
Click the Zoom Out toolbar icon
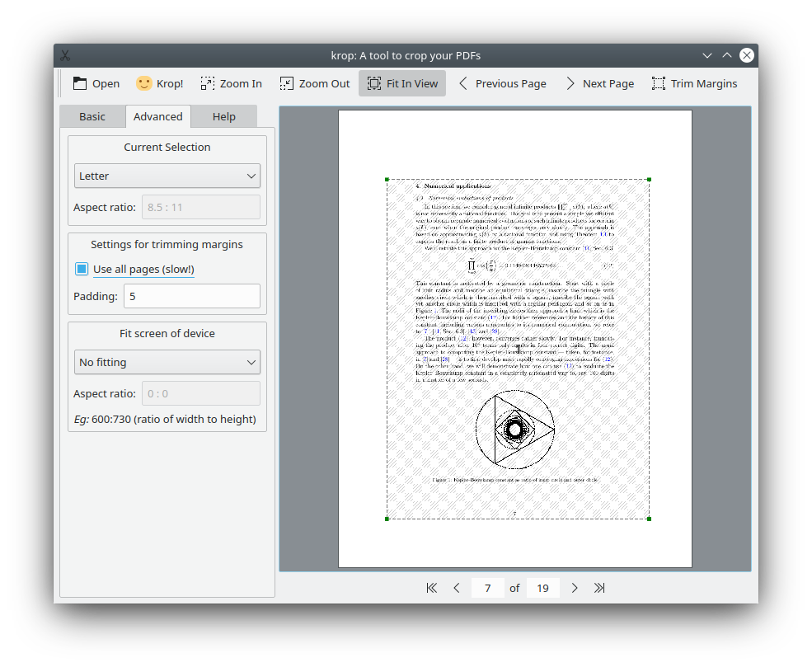(314, 83)
